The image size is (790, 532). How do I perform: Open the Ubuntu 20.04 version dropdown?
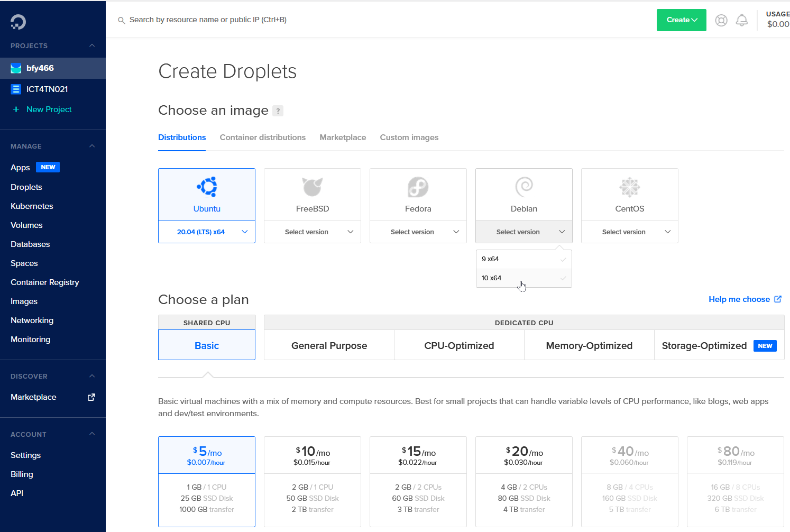pyautogui.click(x=207, y=232)
